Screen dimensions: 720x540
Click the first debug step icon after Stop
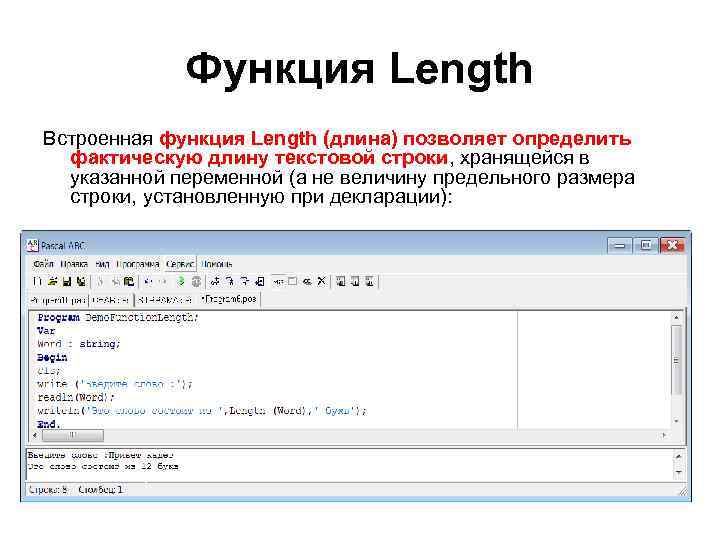coord(215,281)
